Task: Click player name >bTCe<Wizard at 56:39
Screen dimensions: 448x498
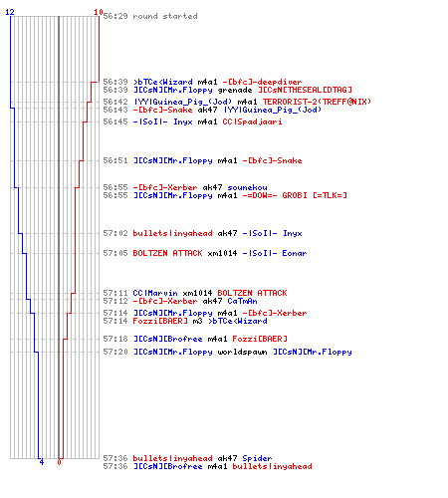Action: pyautogui.click(x=163, y=82)
